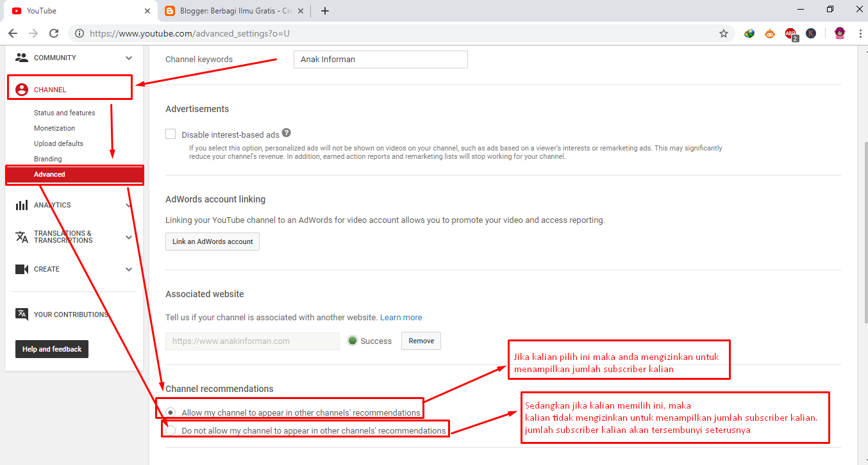The width and height of the screenshot is (868, 465).
Task: Click the site info icon in address bar
Action: point(79,33)
